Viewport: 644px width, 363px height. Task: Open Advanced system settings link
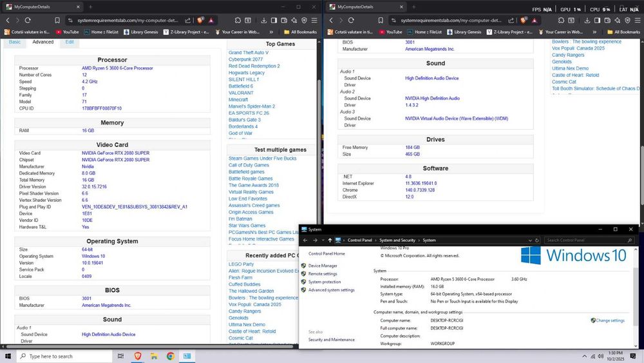[x=331, y=290]
